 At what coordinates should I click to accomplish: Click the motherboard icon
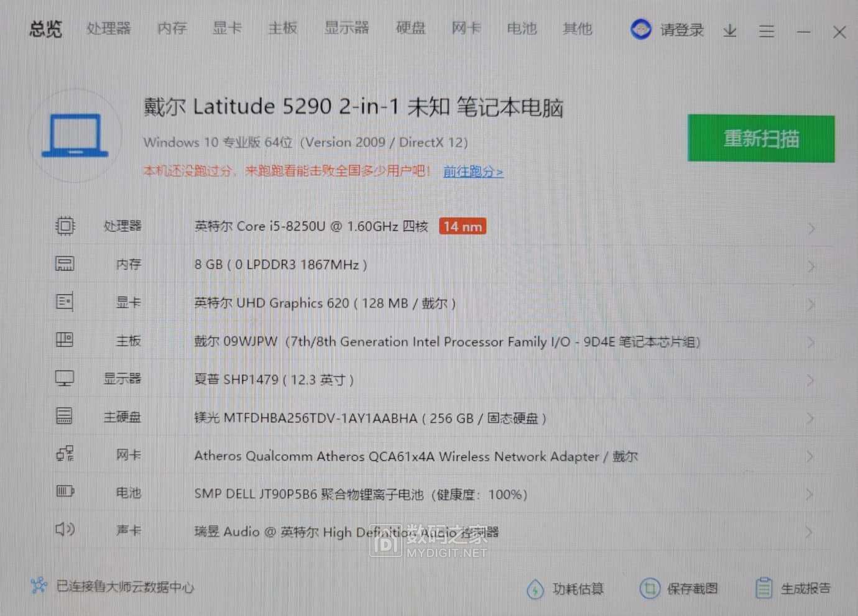65,339
